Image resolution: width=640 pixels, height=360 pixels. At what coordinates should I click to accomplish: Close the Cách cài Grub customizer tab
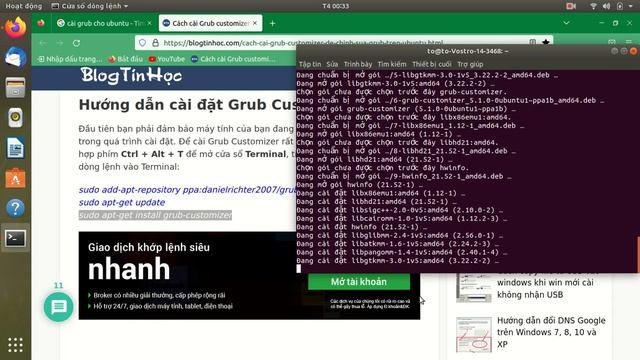255,23
